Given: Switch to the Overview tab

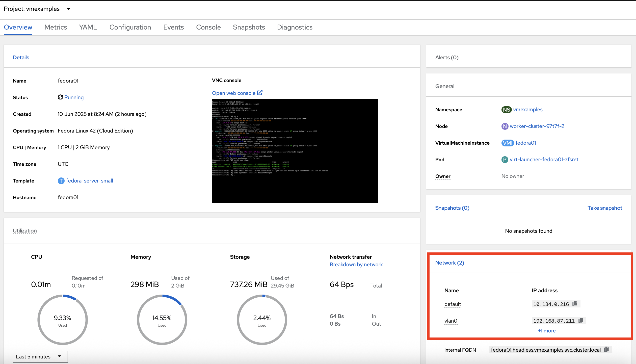Looking at the screenshot, I should pyautogui.click(x=18, y=27).
